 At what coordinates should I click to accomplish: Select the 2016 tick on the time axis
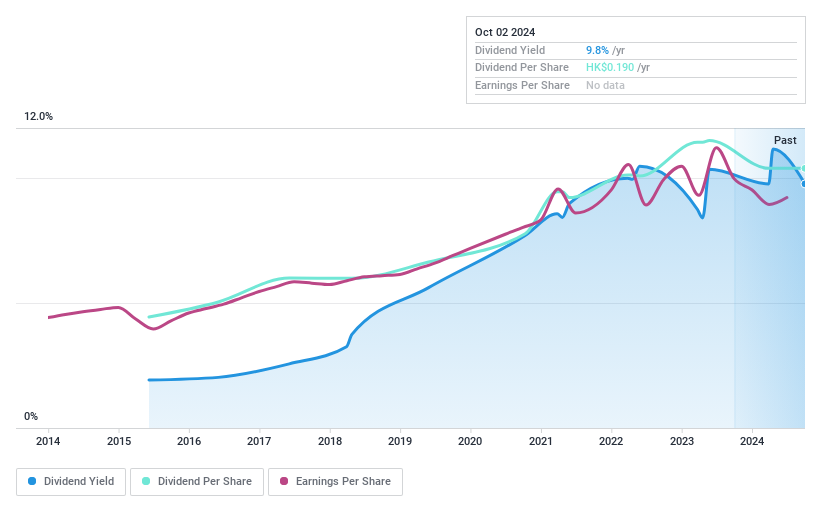pyautogui.click(x=189, y=441)
